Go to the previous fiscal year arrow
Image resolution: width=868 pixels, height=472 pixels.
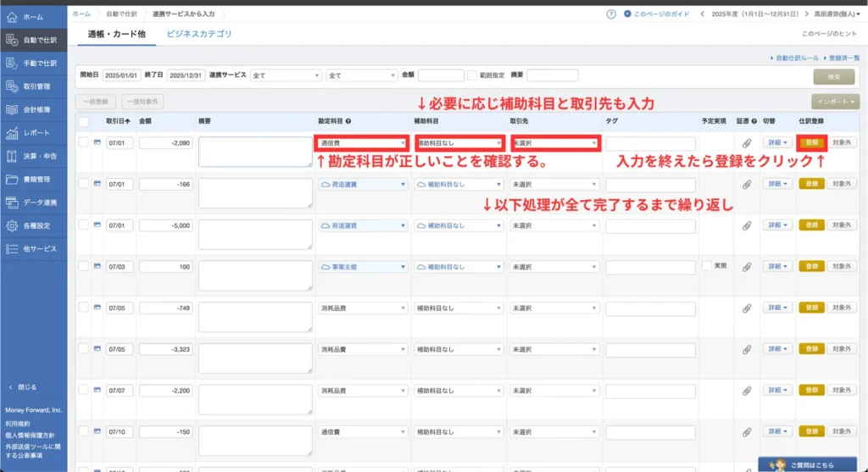point(702,14)
